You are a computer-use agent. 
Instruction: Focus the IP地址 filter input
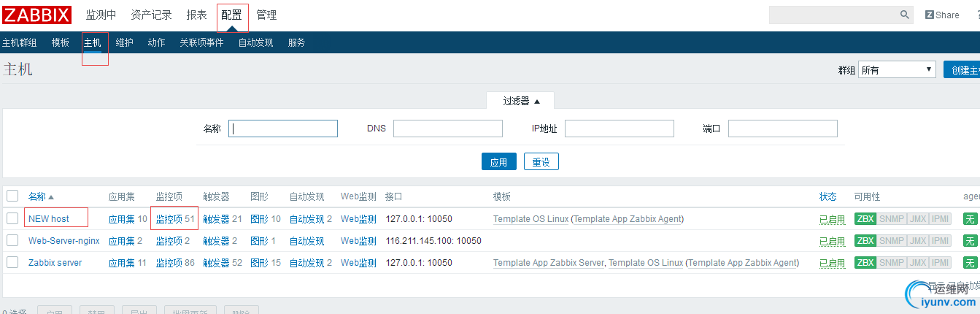point(620,129)
